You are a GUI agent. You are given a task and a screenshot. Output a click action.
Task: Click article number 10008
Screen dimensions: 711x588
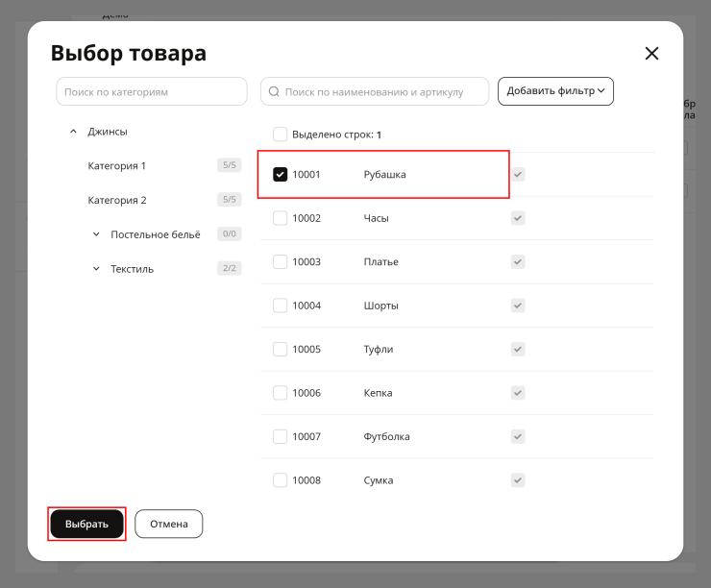(306, 480)
